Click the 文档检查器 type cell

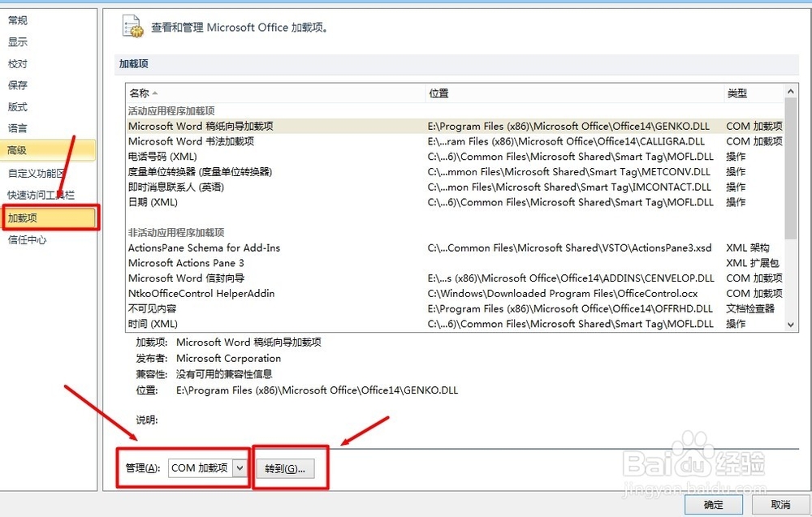click(750, 308)
